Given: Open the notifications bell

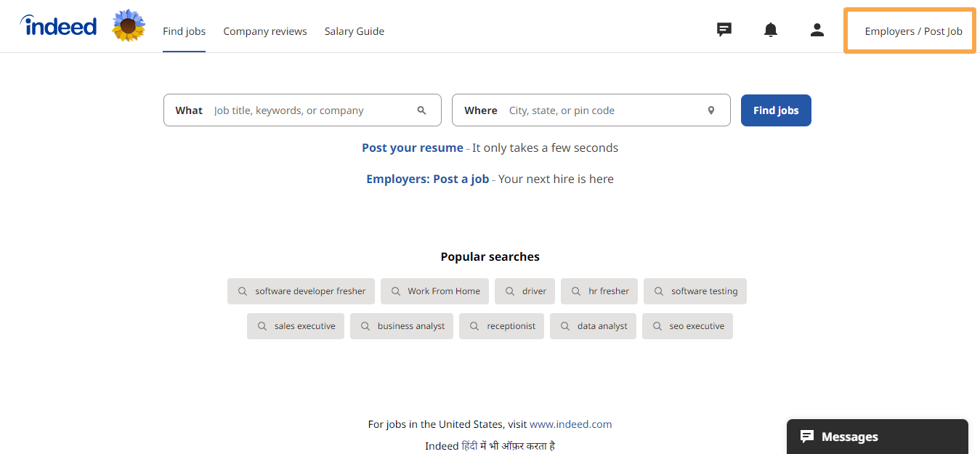Looking at the screenshot, I should [771, 30].
